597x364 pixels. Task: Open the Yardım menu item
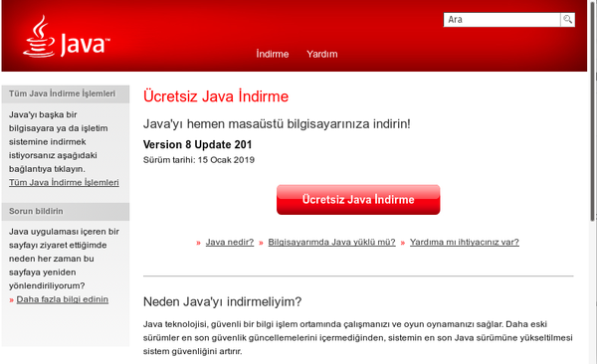point(322,54)
